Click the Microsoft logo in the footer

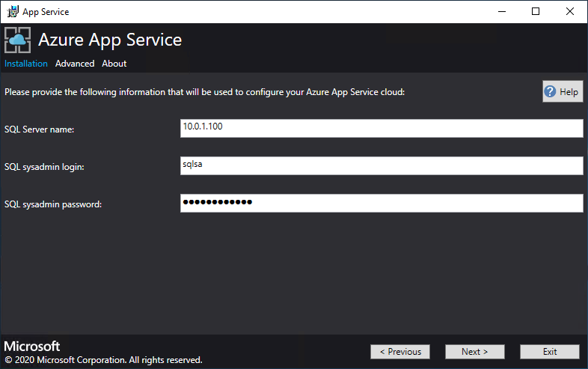tap(32, 347)
